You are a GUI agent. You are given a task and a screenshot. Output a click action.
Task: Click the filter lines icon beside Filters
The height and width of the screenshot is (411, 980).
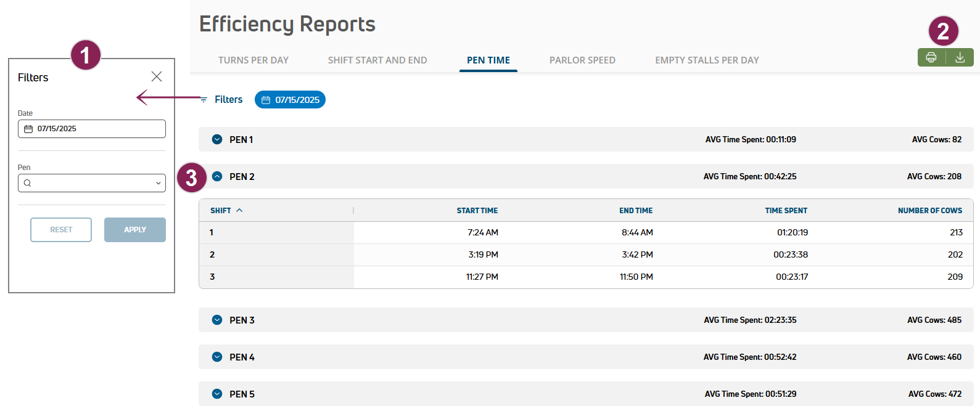(x=204, y=100)
